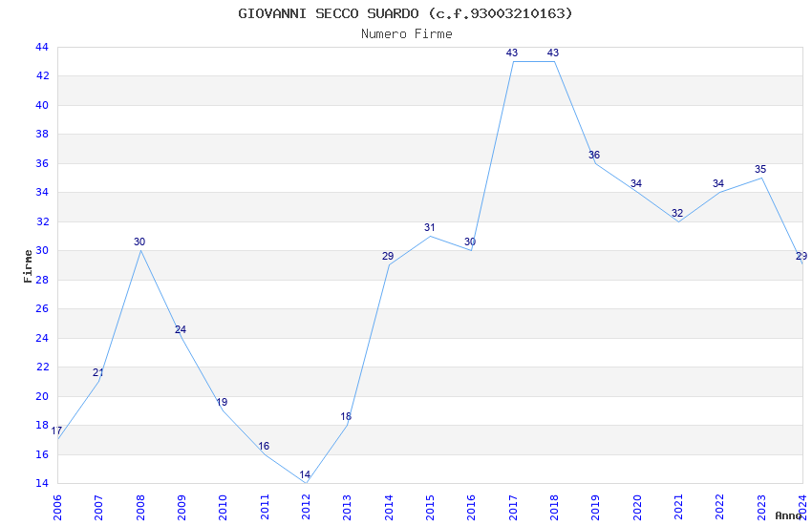This screenshot has height=525, width=812.
Task: Select the 2019 year label
Action: click(x=595, y=507)
